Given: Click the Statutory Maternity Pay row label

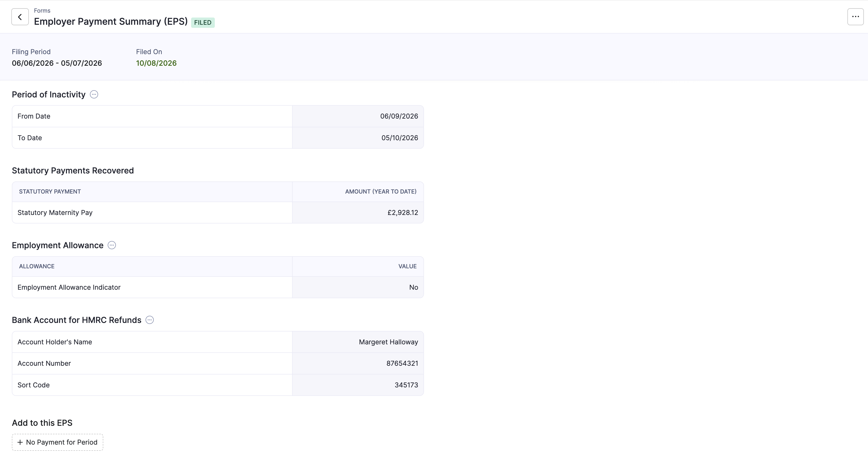Looking at the screenshot, I should click(55, 212).
